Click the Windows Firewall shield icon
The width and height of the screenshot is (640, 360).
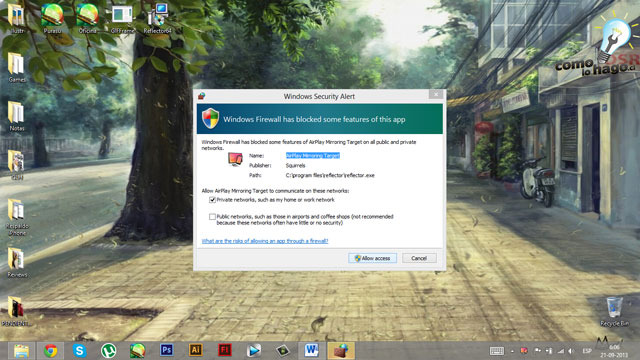tap(211, 118)
